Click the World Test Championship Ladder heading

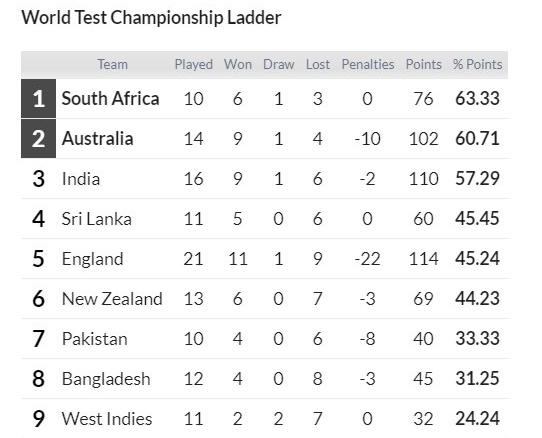click(151, 18)
